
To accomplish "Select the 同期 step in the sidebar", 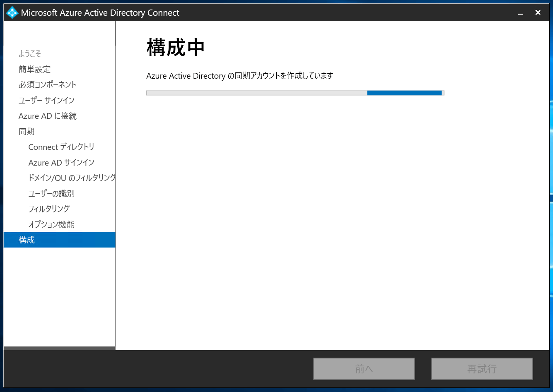I will tap(27, 131).
